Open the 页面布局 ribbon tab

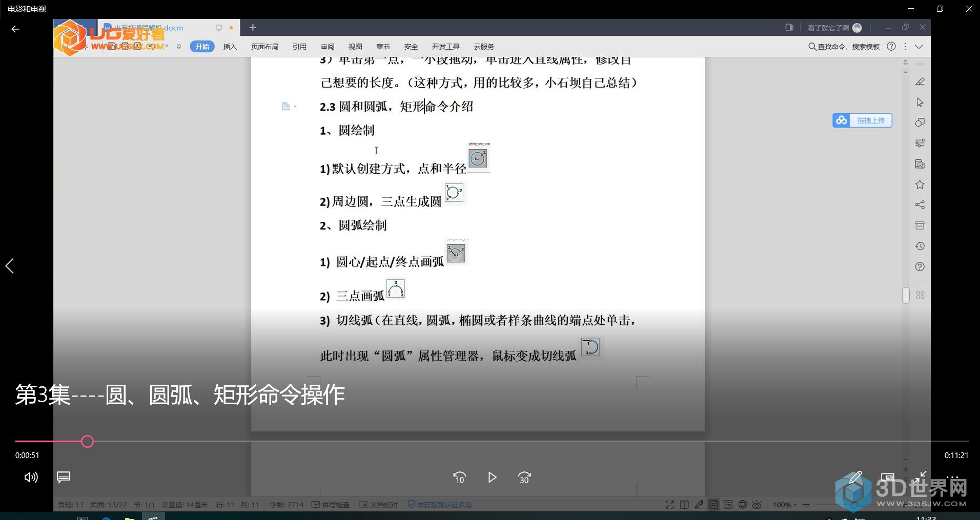coord(264,47)
